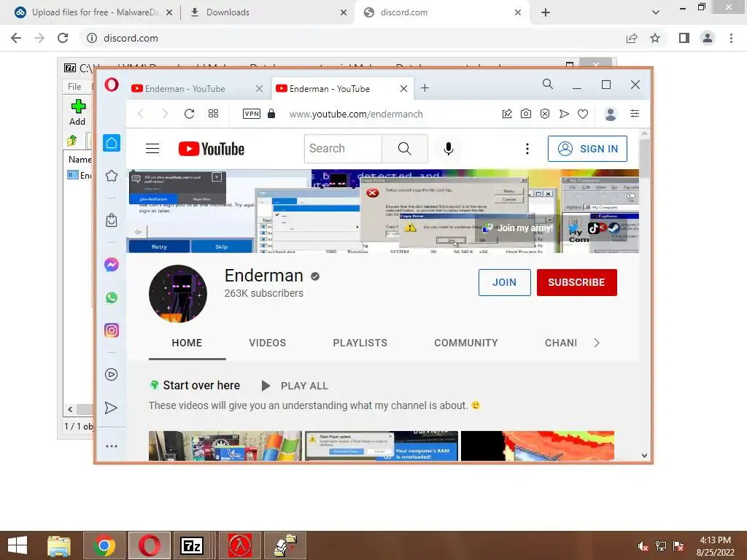Switch to the VIDEOS tab
The width and height of the screenshot is (747, 560).
(267, 343)
